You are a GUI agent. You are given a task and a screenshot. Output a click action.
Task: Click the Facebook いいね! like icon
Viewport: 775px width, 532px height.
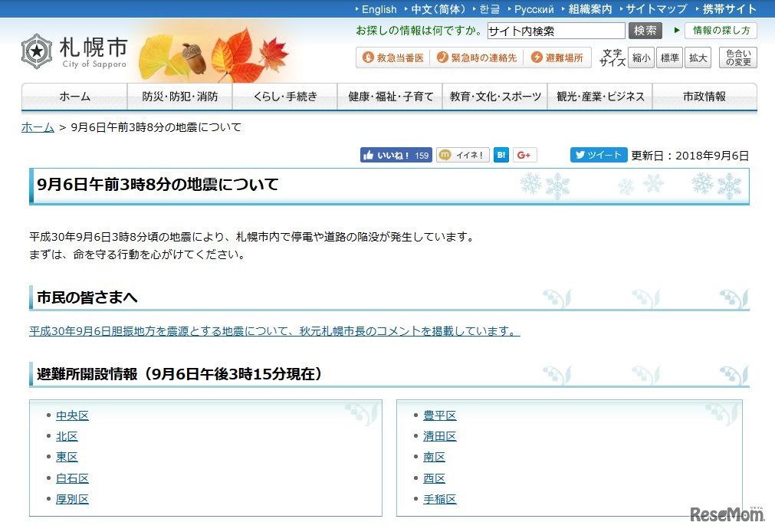point(395,155)
